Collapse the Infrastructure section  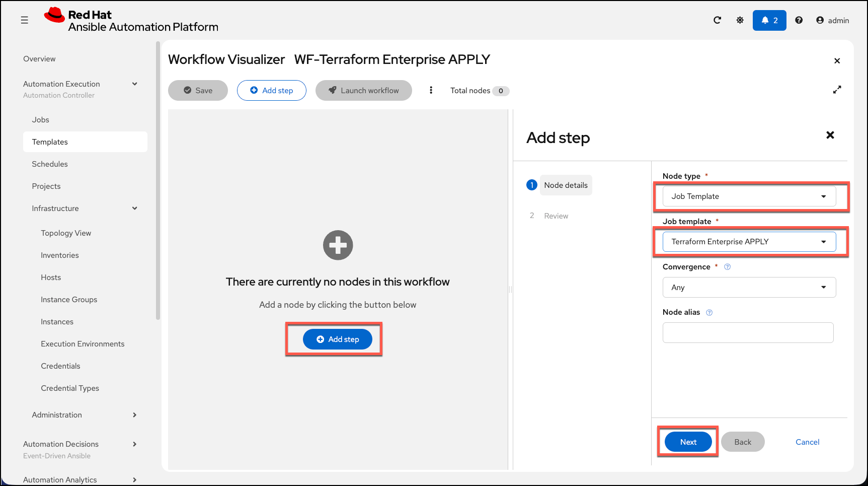click(134, 209)
